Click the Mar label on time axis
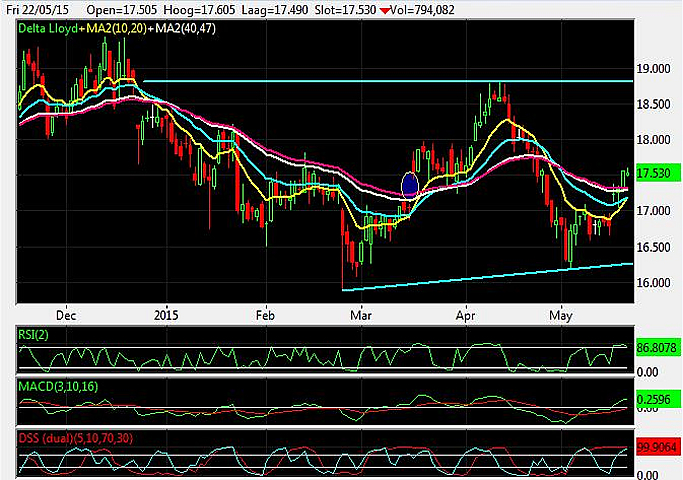 tap(358, 312)
